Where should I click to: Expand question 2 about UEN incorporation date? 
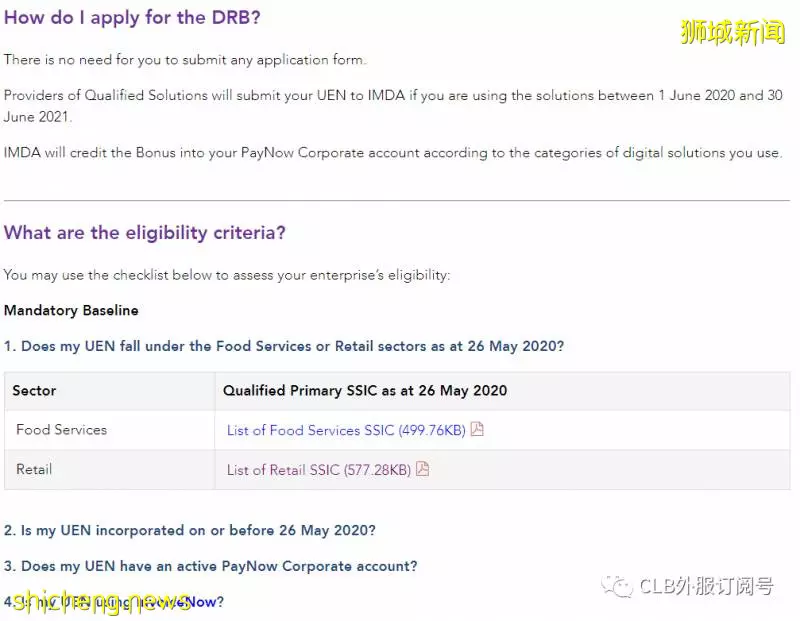(189, 530)
